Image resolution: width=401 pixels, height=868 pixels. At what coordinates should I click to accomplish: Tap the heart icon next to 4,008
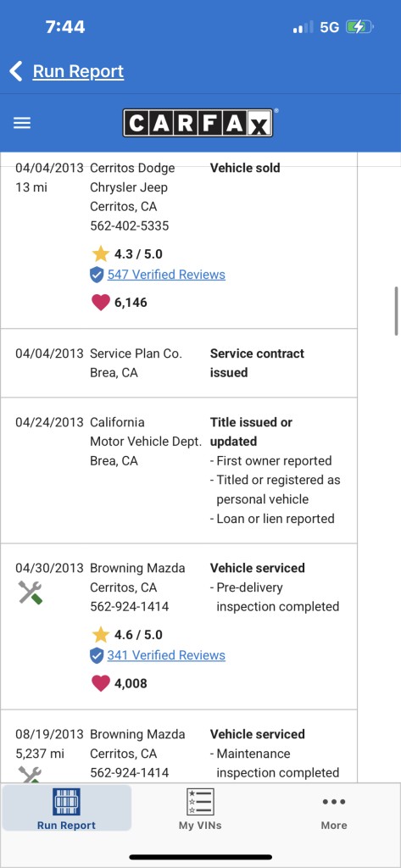pyautogui.click(x=100, y=683)
